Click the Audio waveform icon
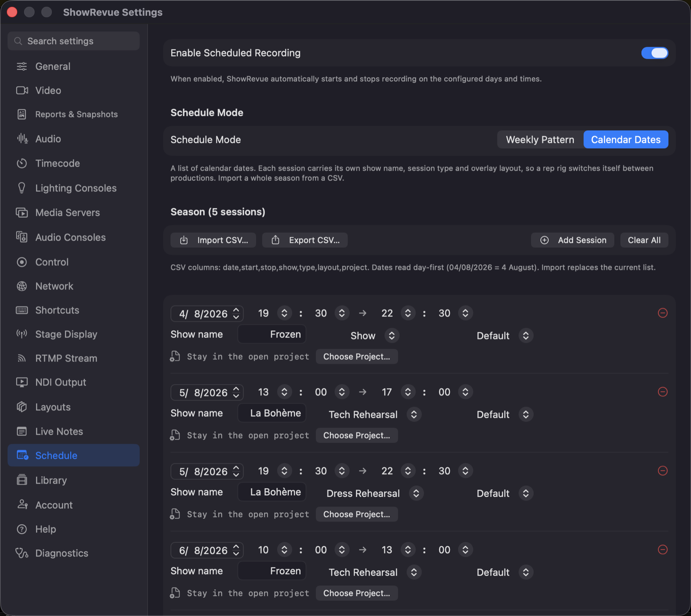 click(22, 139)
